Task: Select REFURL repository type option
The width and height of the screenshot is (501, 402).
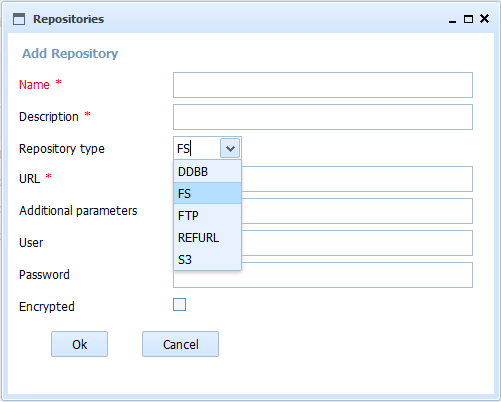Action: (x=207, y=238)
